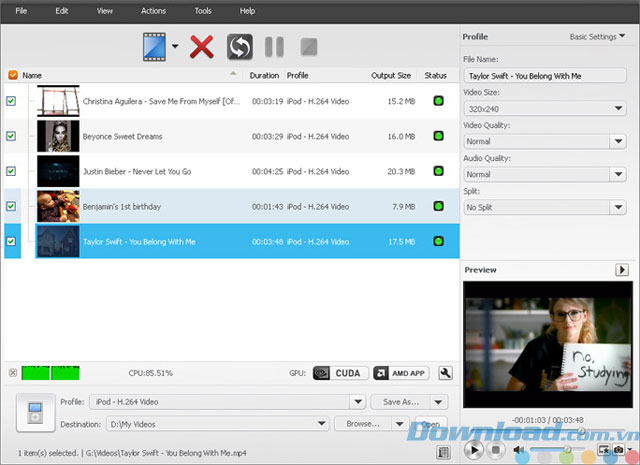
Task: Open settings with the wrench icon
Action: coord(445,373)
